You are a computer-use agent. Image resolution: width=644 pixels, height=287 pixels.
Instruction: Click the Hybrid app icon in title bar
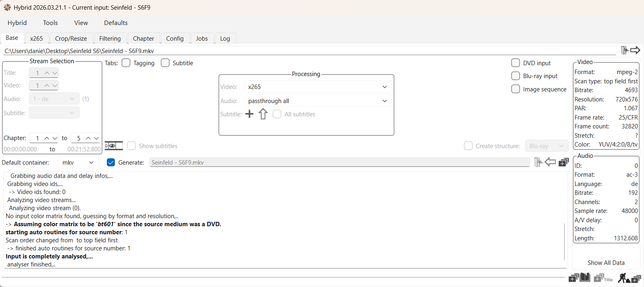point(7,7)
